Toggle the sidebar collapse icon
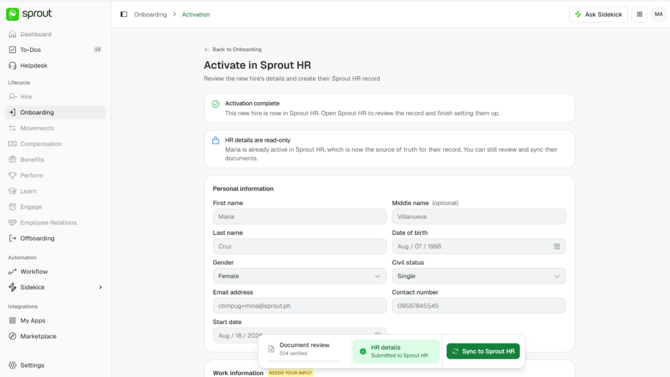This screenshot has height=377, width=670. [123, 14]
